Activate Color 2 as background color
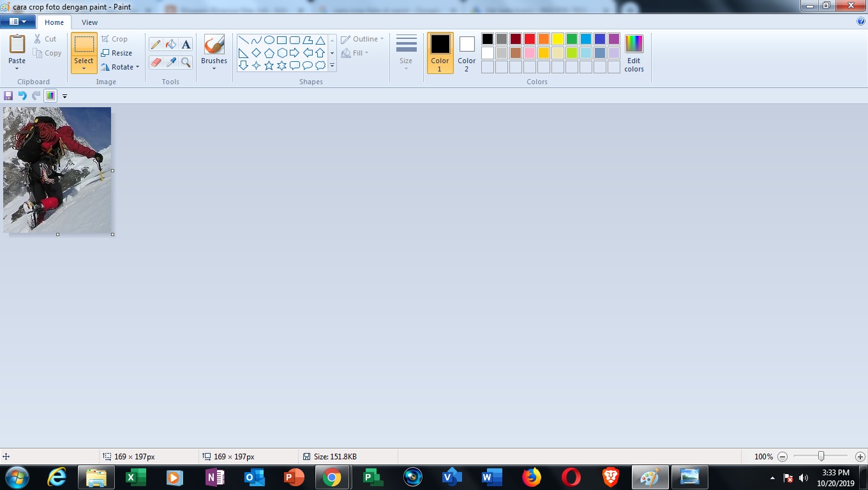 point(467,53)
